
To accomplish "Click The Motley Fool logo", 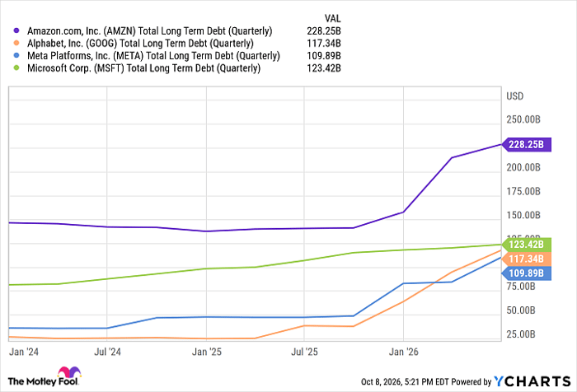I will coord(45,376).
